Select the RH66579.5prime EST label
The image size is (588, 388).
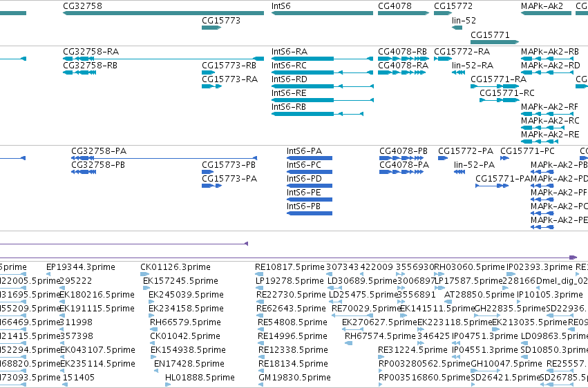185,322
